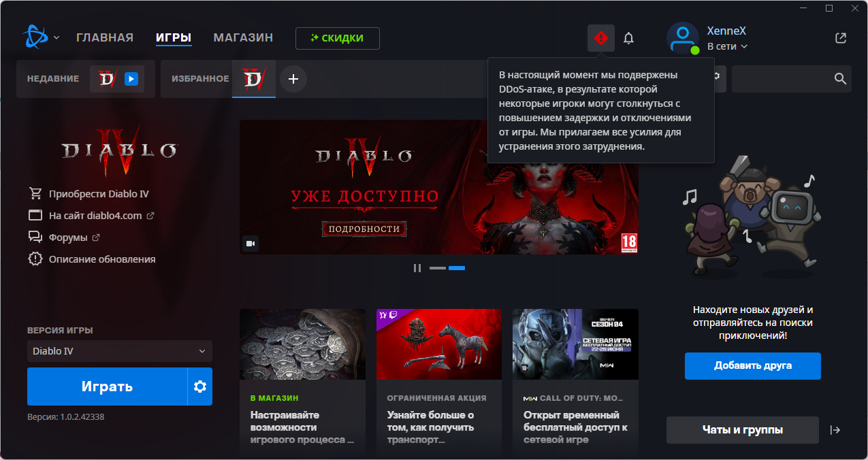Select the second carousel slide indicator
Viewport: 868px width, 460px height.
point(457,268)
